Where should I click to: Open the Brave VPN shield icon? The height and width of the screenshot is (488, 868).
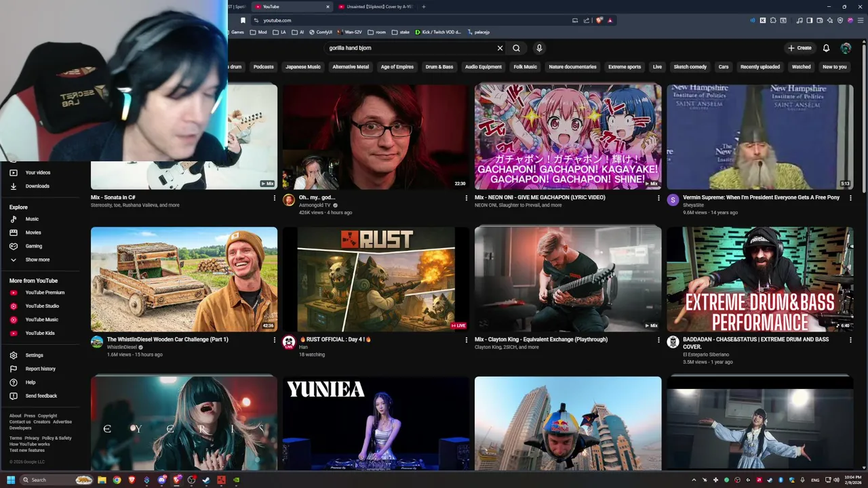tap(840, 20)
